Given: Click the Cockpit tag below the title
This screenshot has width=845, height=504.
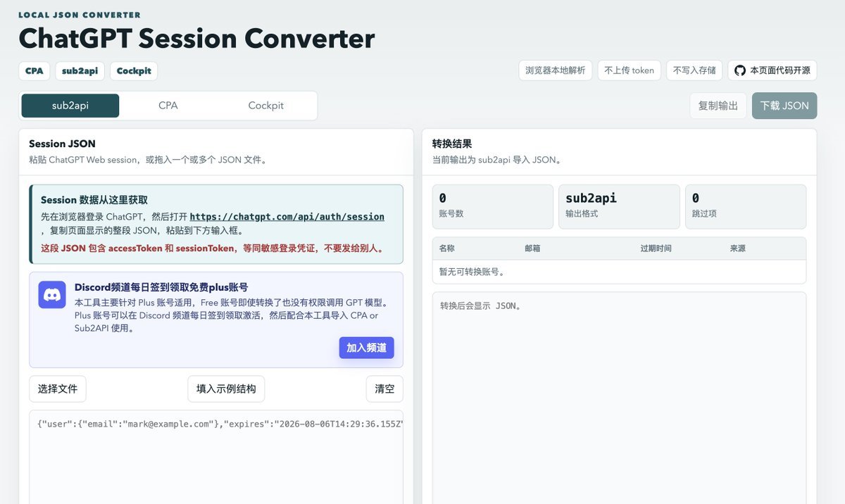Looking at the screenshot, I should click(x=134, y=71).
